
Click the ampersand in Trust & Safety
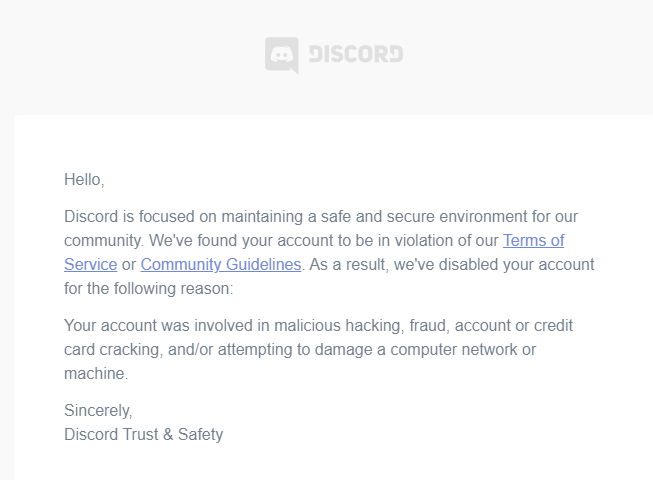point(168,435)
